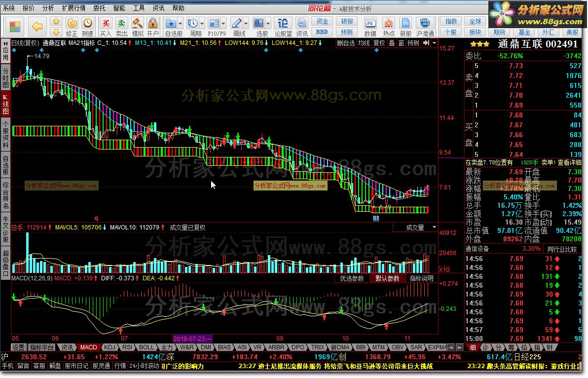This screenshot has width=588, height=378.
Task: Toggle 复权 price adjustment
Action: pyautogui.click(x=379, y=43)
